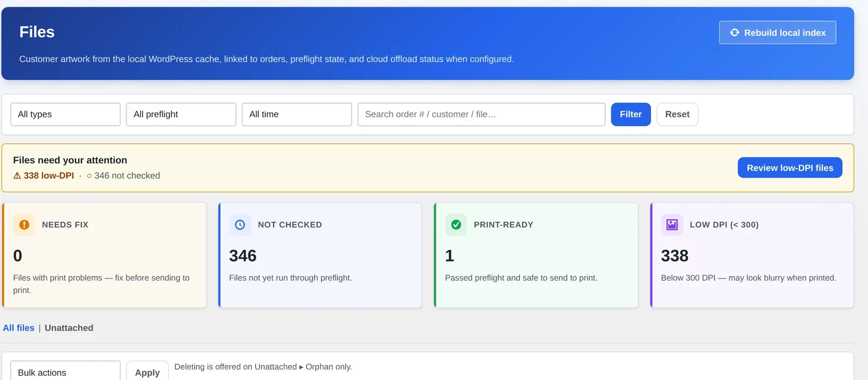Click the Low DPI image icon

click(x=672, y=225)
